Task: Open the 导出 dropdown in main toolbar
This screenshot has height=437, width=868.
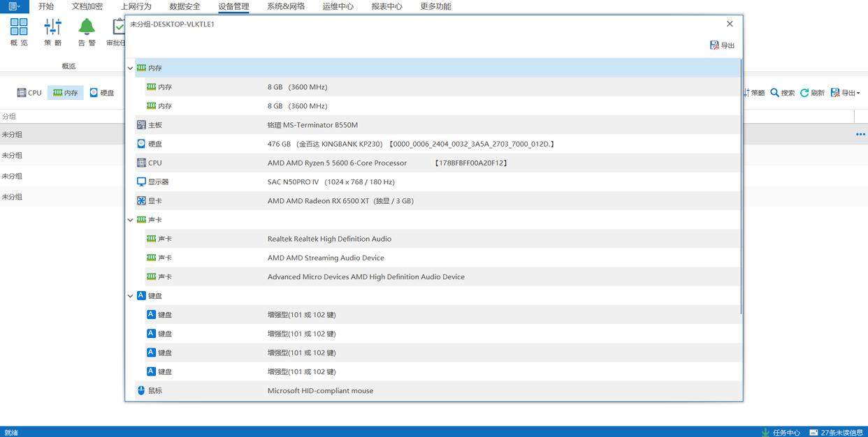Action: [x=845, y=93]
